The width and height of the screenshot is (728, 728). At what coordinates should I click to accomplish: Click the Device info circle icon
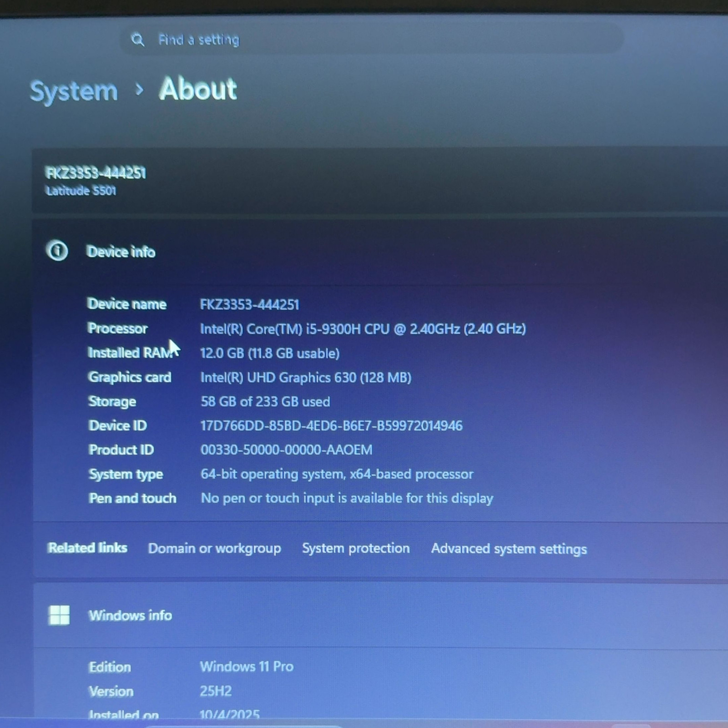[x=57, y=251]
